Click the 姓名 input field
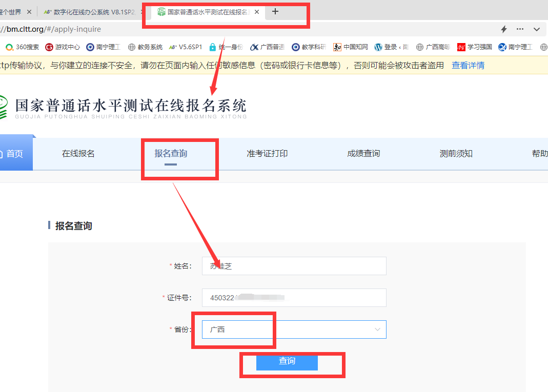The height and width of the screenshot is (392, 548). click(x=294, y=266)
